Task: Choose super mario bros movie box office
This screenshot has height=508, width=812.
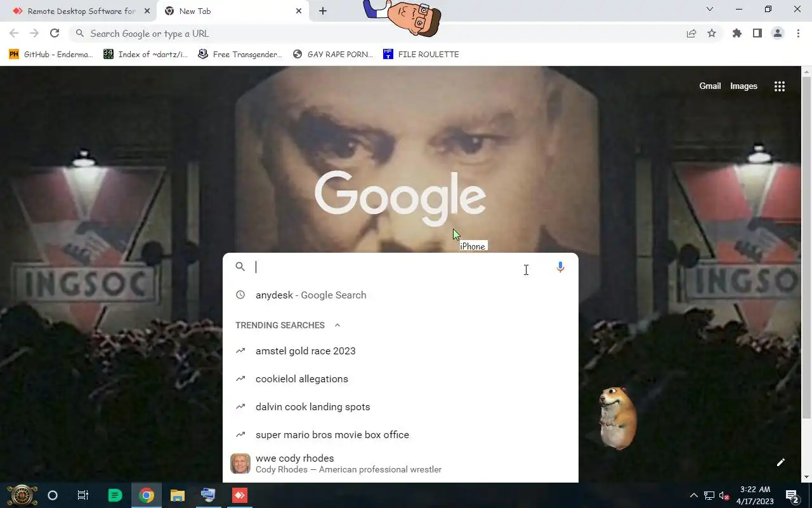Action: [400, 435]
